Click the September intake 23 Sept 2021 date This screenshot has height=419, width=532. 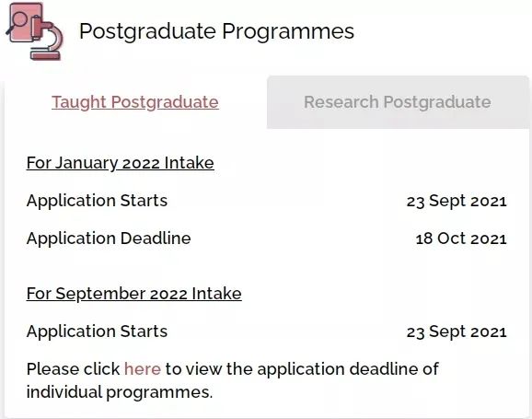pyautogui.click(x=457, y=332)
